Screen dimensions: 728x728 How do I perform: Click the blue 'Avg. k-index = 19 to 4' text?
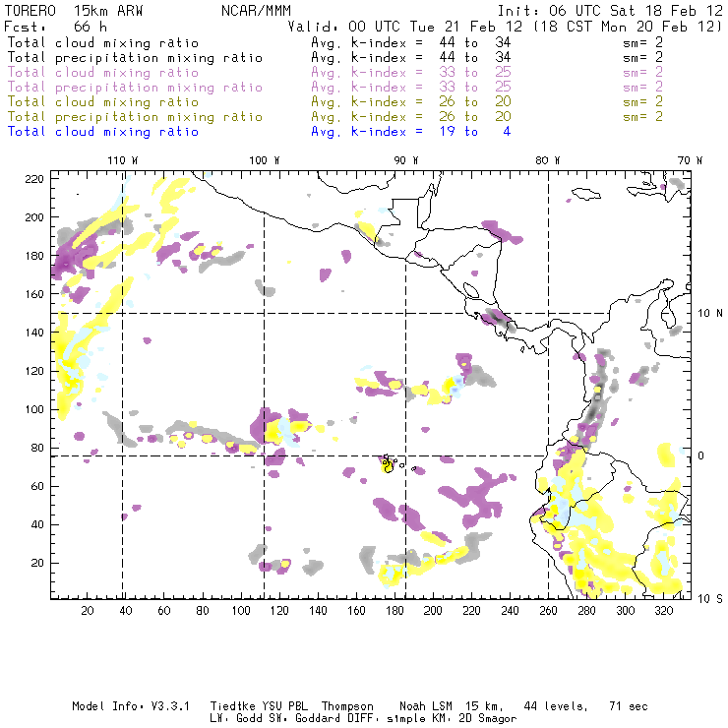(411, 132)
